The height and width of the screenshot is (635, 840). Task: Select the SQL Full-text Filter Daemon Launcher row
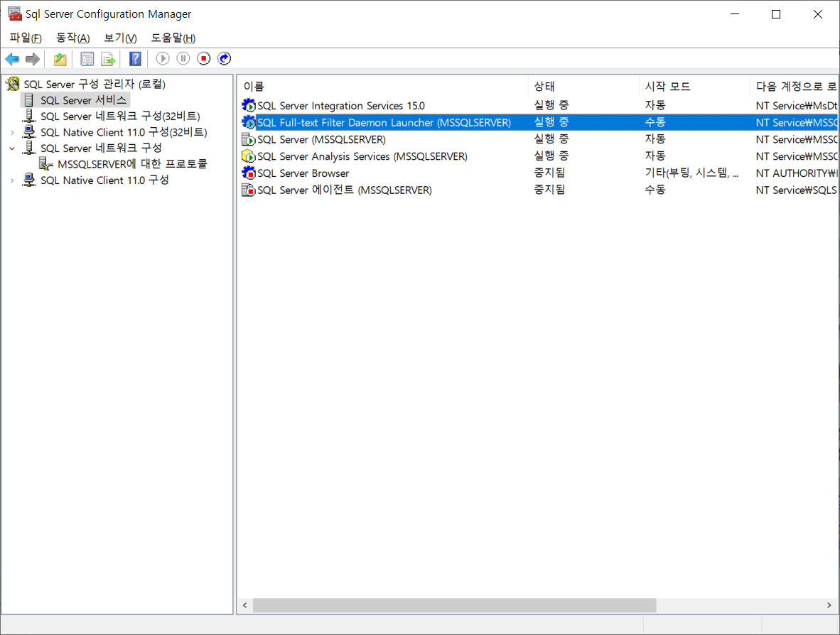tap(539, 122)
